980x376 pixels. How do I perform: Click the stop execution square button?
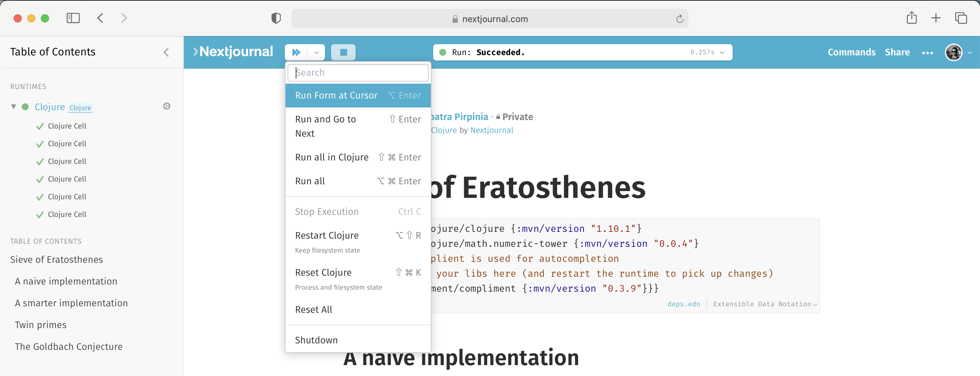[343, 52]
